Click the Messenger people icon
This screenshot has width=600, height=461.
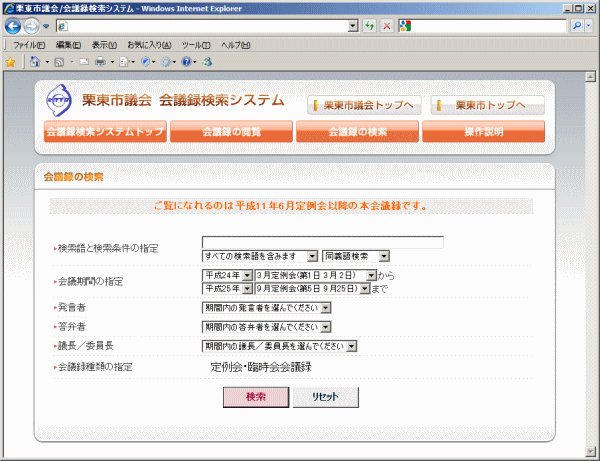tap(207, 62)
